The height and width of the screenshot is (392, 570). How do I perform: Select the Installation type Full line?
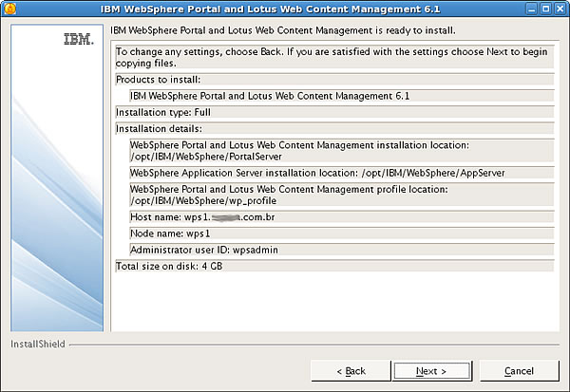click(334, 113)
